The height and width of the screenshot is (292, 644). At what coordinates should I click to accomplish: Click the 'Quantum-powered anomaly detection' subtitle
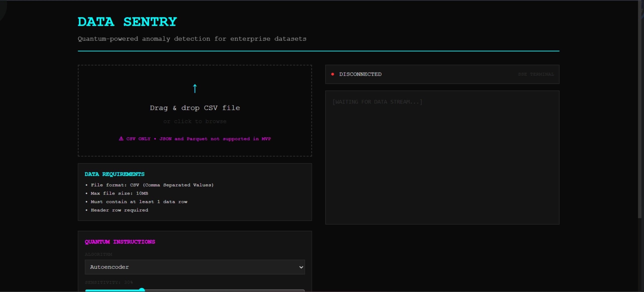pyautogui.click(x=192, y=39)
